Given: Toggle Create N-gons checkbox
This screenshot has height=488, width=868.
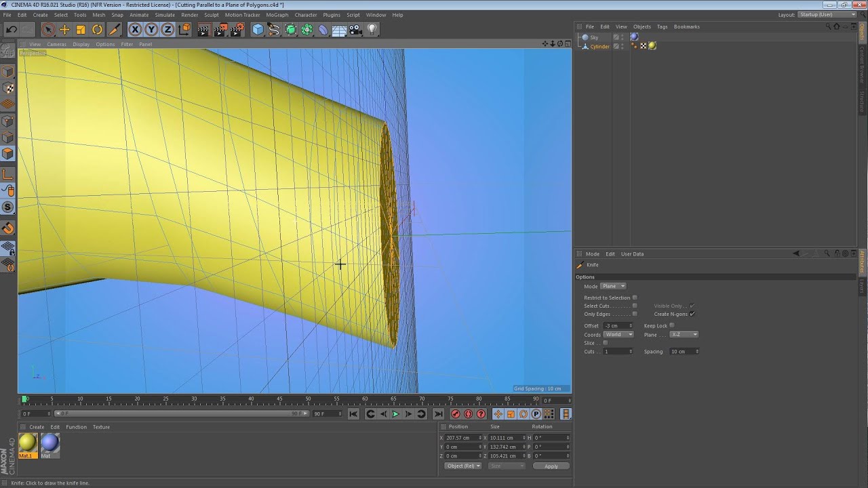Looking at the screenshot, I should click(692, 314).
